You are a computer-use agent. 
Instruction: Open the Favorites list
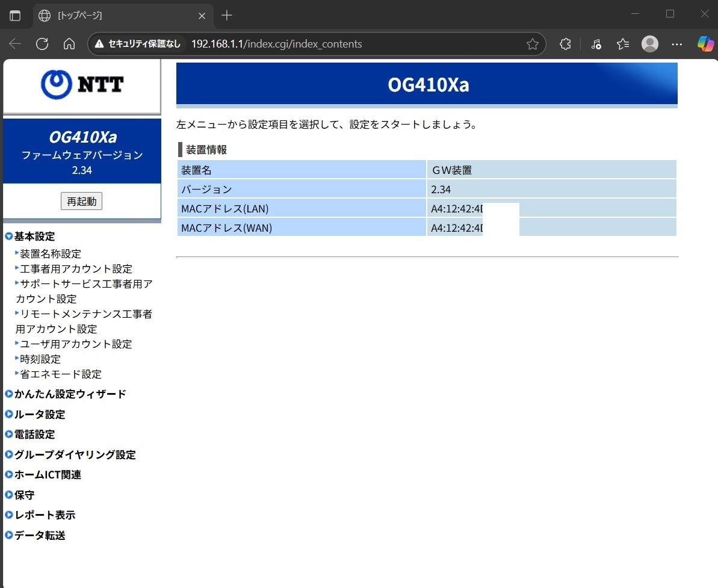[x=623, y=44]
